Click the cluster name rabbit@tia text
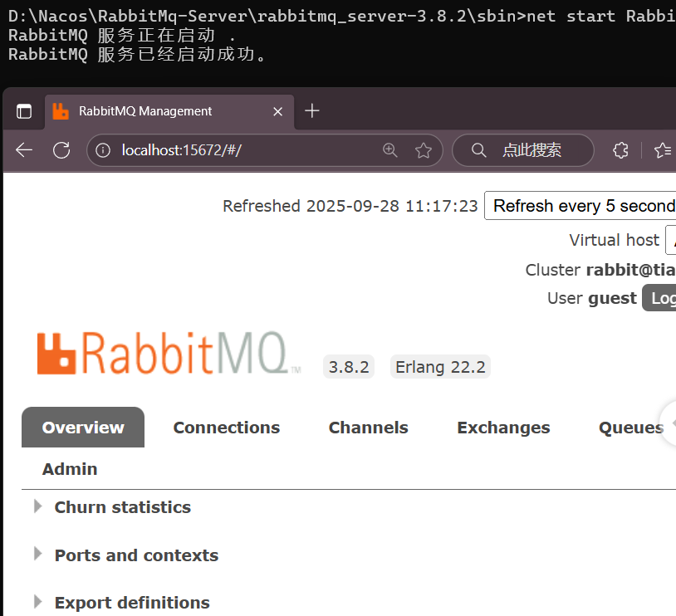Screen dimensions: 676x616 click(630, 270)
